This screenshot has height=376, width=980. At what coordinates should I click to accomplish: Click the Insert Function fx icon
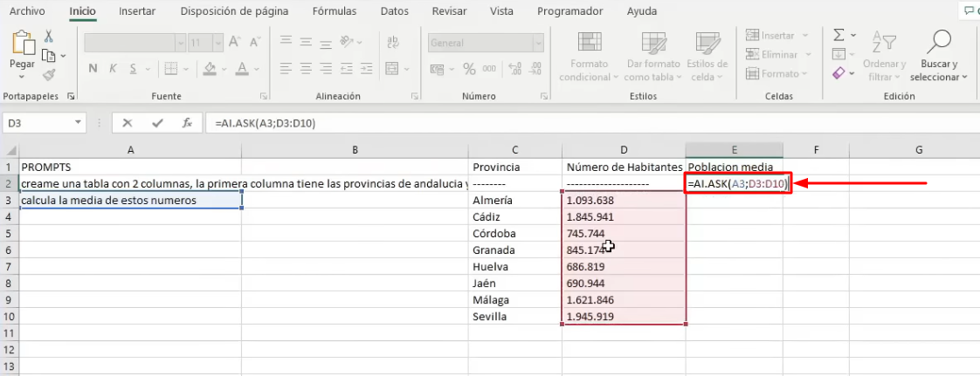186,123
